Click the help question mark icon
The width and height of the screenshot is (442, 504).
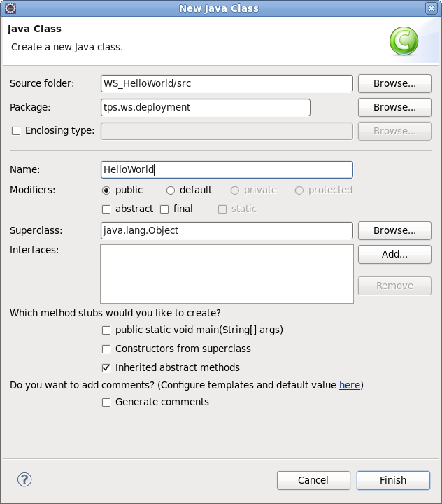point(24,480)
